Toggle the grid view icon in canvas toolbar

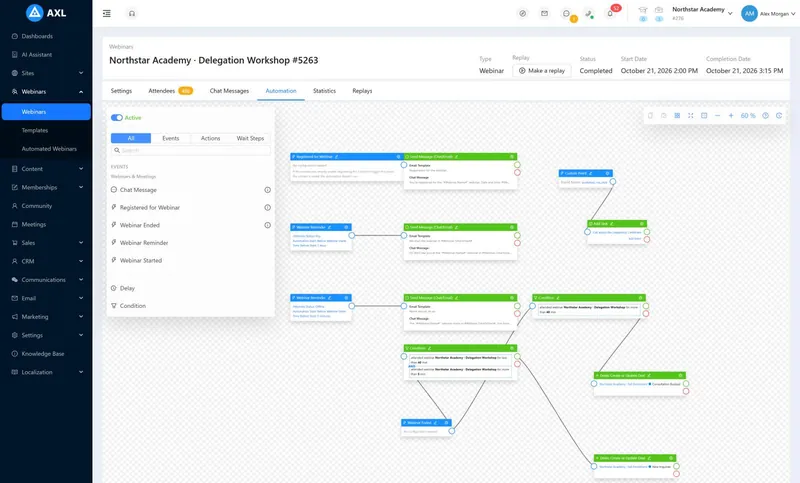point(677,116)
